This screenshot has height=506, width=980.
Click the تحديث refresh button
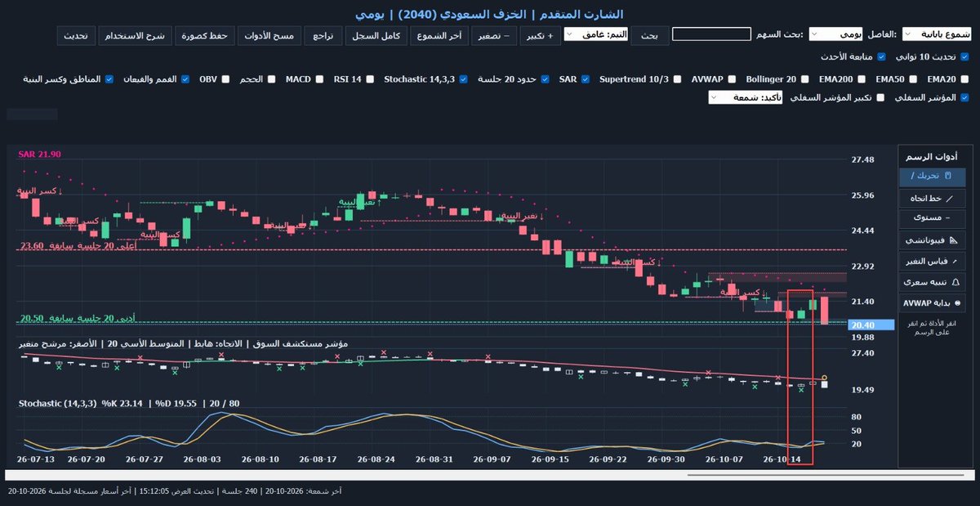point(75,35)
